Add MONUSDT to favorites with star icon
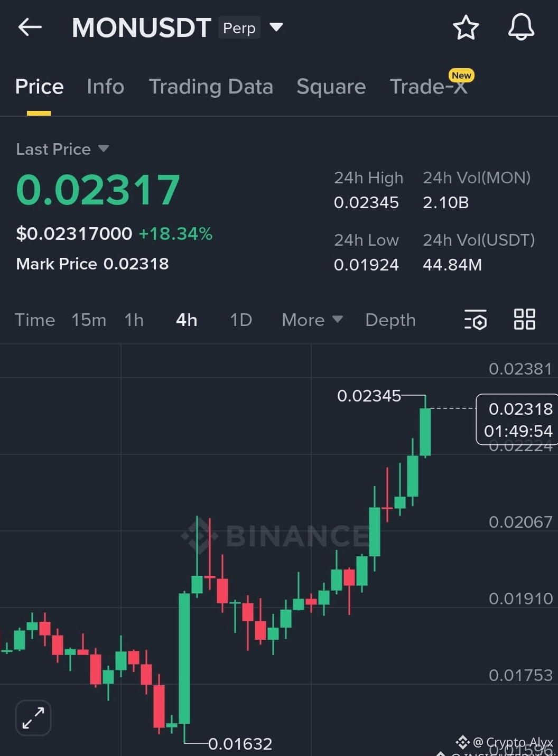This screenshot has height=756, width=558. pos(466,27)
